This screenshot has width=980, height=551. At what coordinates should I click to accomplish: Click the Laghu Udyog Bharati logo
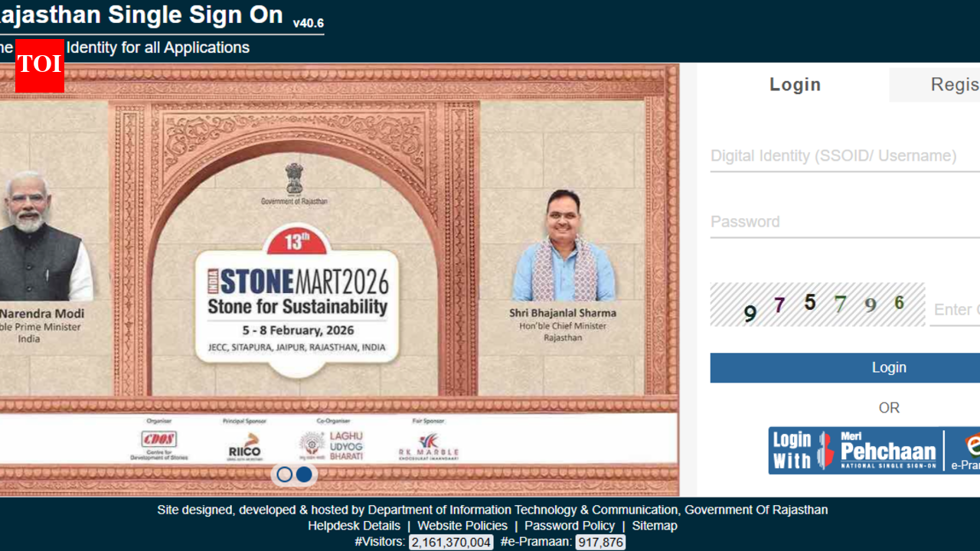coord(332,445)
